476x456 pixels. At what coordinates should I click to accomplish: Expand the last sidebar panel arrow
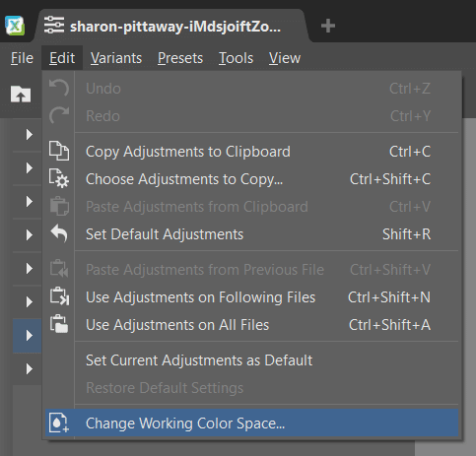pos(30,368)
